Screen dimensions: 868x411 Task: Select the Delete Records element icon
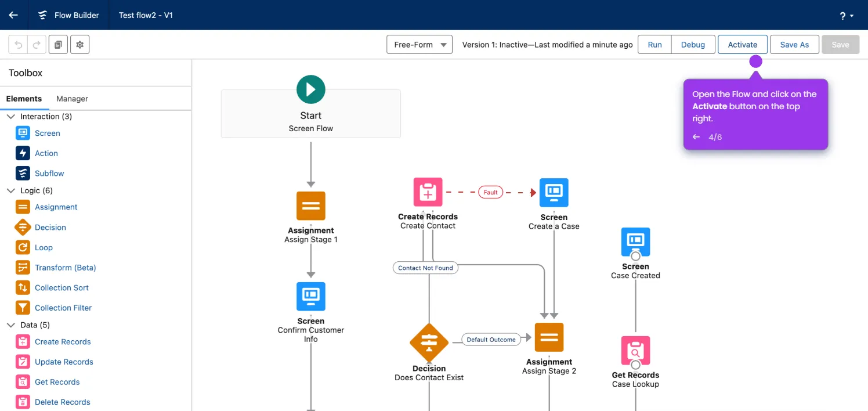coord(23,402)
